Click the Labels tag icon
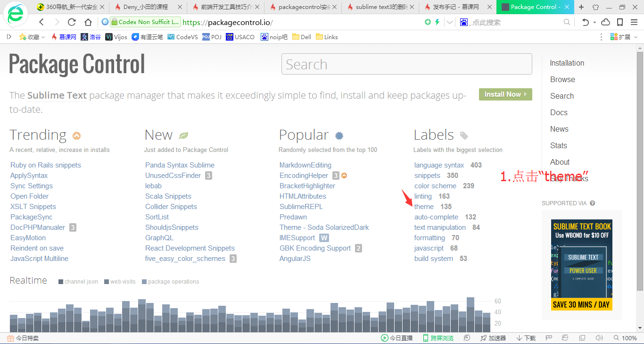 464,136
